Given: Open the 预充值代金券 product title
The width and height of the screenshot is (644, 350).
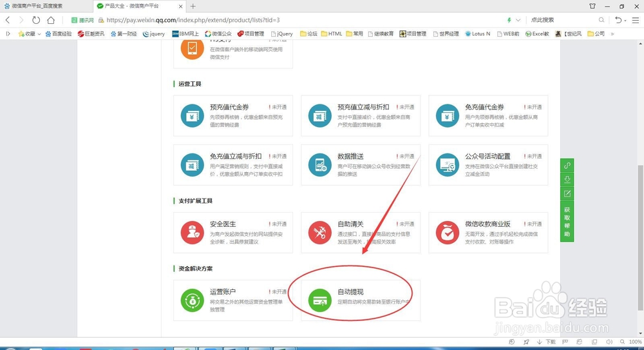Looking at the screenshot, I should (x=229, y=107).
